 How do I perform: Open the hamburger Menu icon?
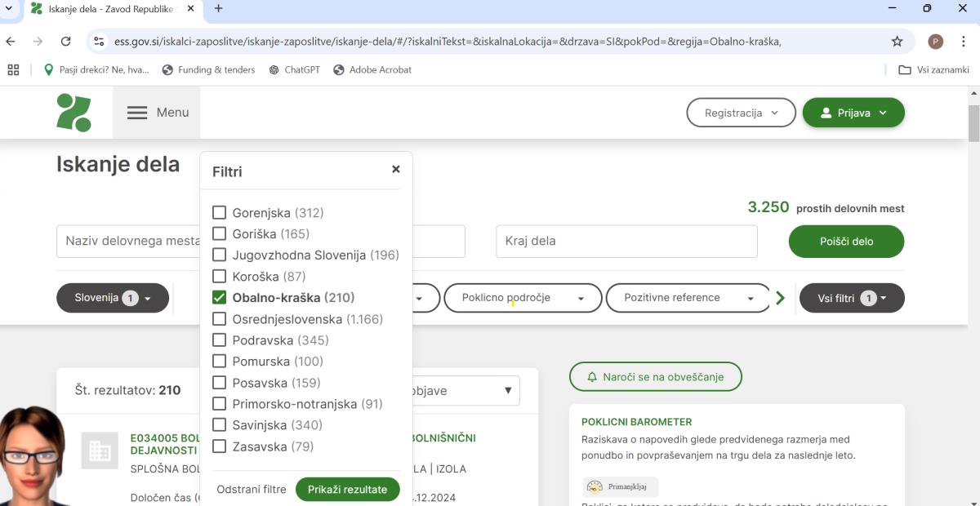[x=137, y=113]
